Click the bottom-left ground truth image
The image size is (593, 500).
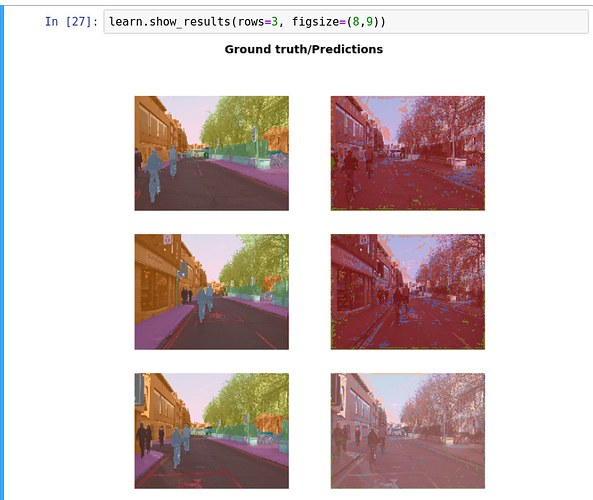point(211,431)
